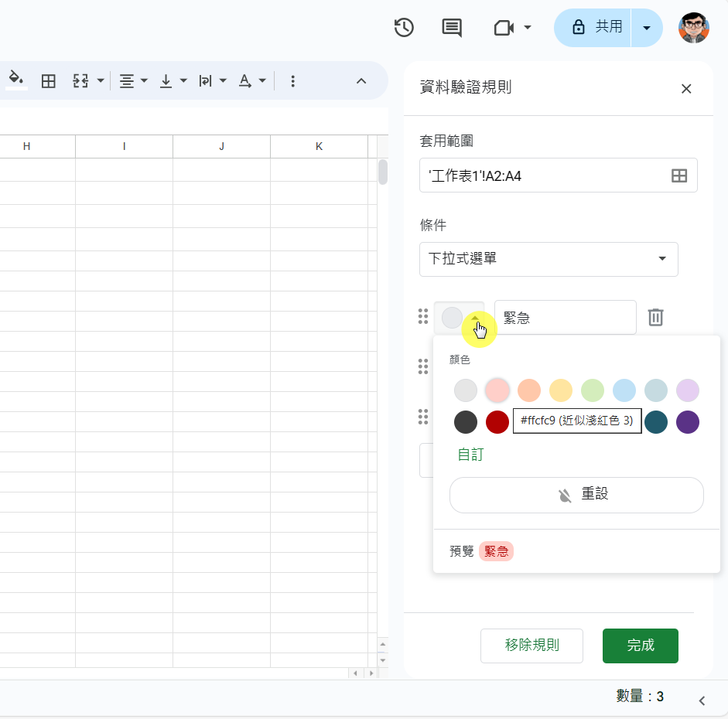Open the range selector grid next to 套用範圍
The height and width of the screenshot is (719, 728).
click(x=678, y=175)
